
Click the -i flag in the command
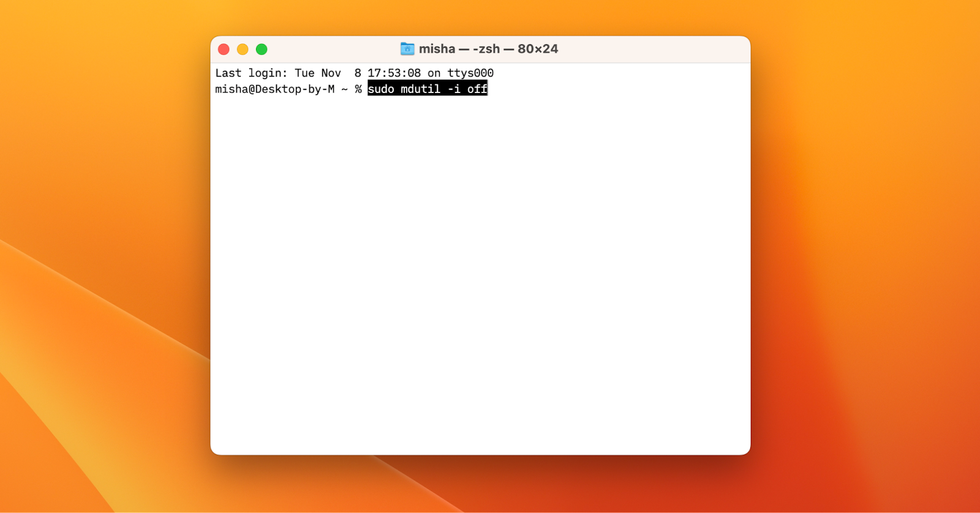point(454,89)
